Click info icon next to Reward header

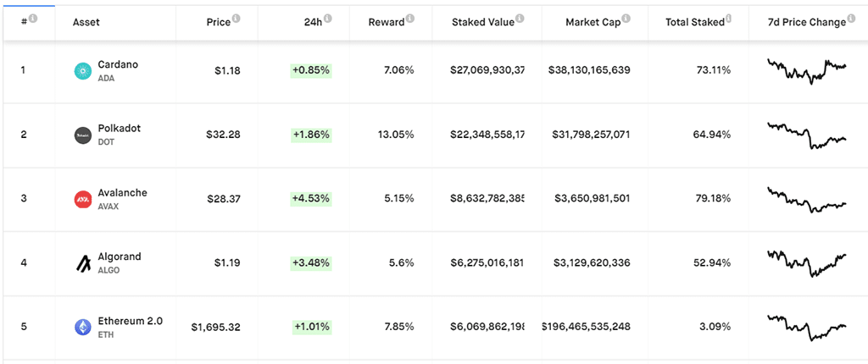coord(409,19)
